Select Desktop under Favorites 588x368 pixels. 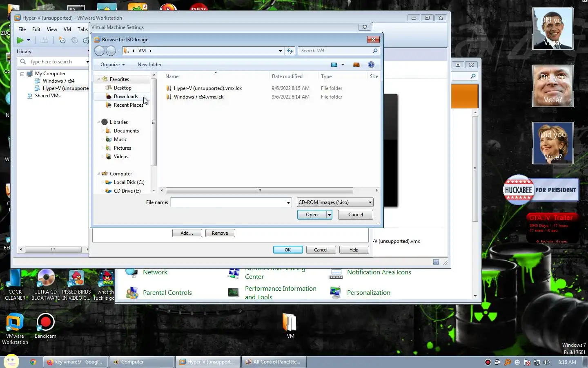pos(122,88)
